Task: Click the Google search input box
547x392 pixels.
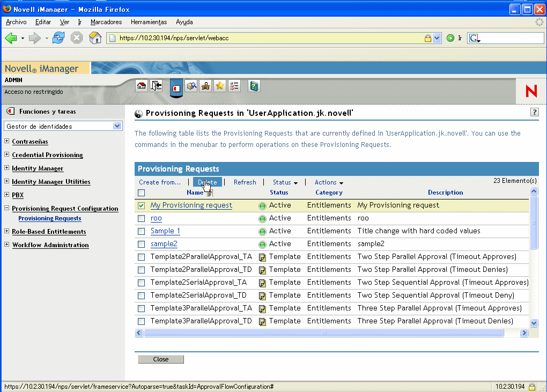Action: pos(512,38)
